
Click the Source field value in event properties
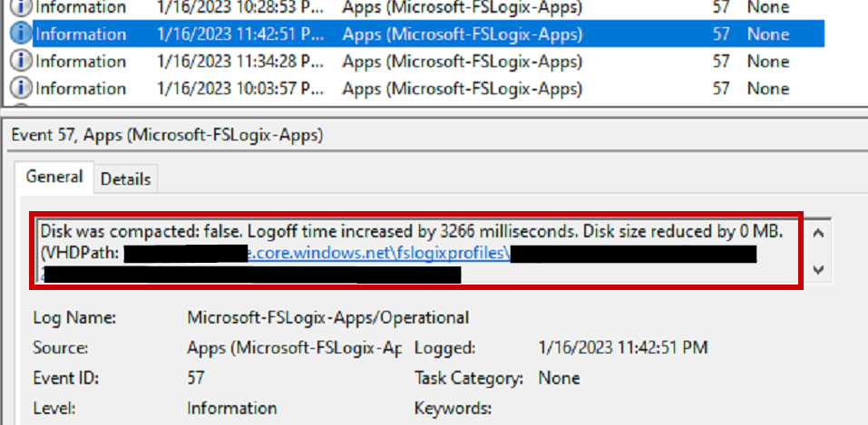pos(294,348)
